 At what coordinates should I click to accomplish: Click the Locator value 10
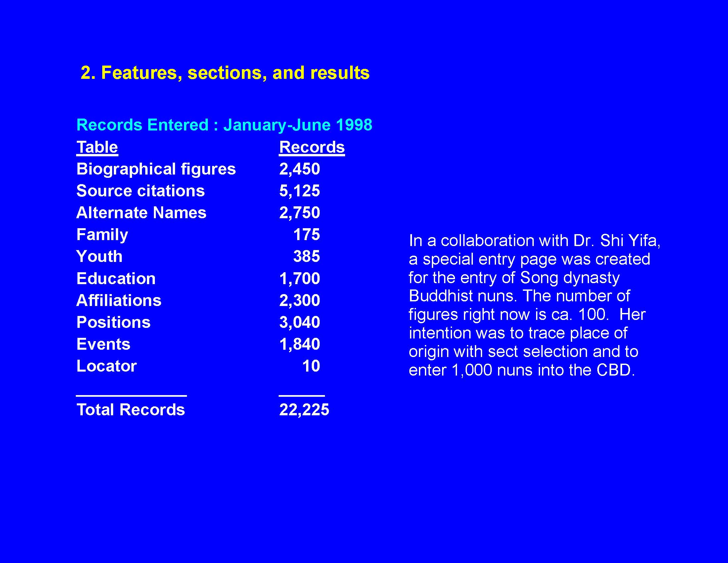click(x=311, y=366)
